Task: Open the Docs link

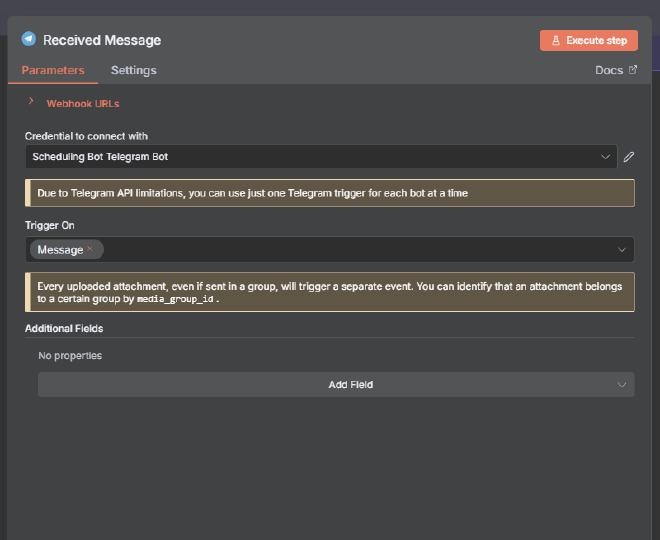Action: point(608,70)
